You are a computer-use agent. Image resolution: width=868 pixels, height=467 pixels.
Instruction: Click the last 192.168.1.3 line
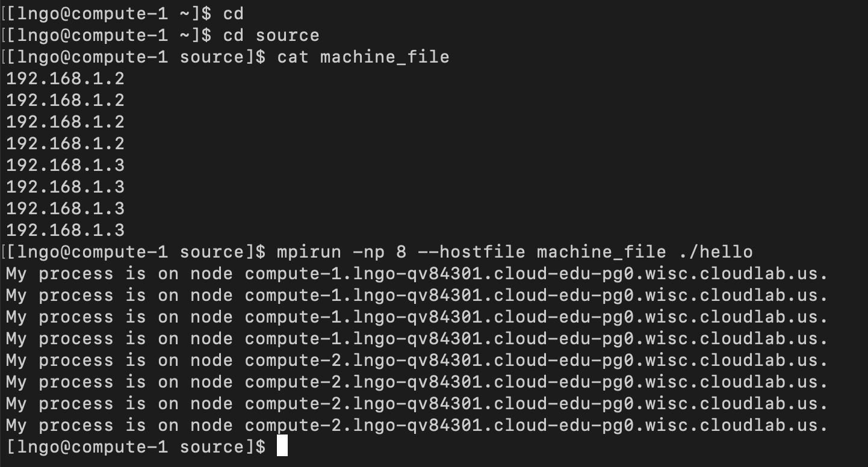click(65, 230)
